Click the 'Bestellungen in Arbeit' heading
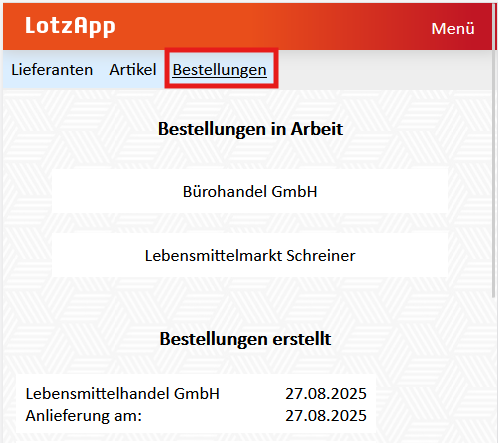498x443 pixels. [250, 129]
